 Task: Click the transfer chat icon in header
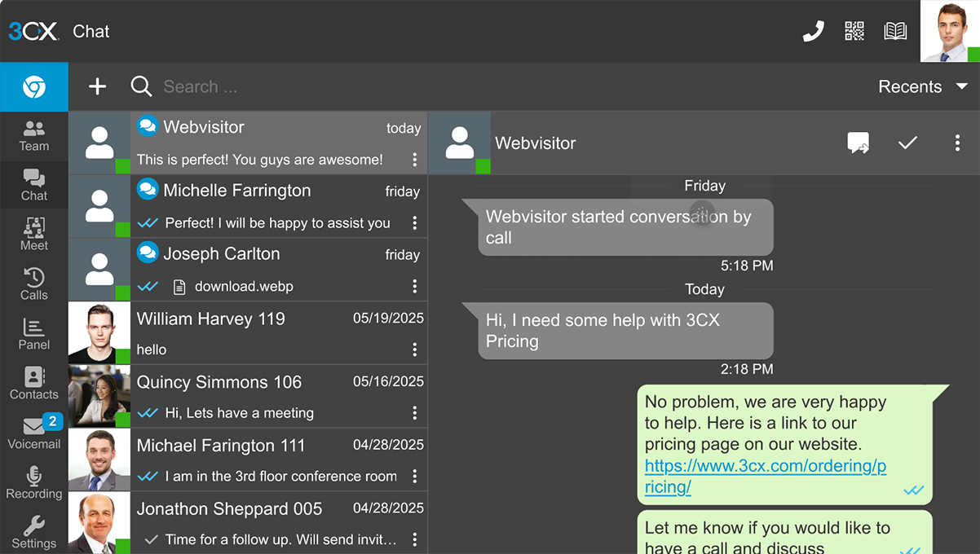click(x=858, y=143)
